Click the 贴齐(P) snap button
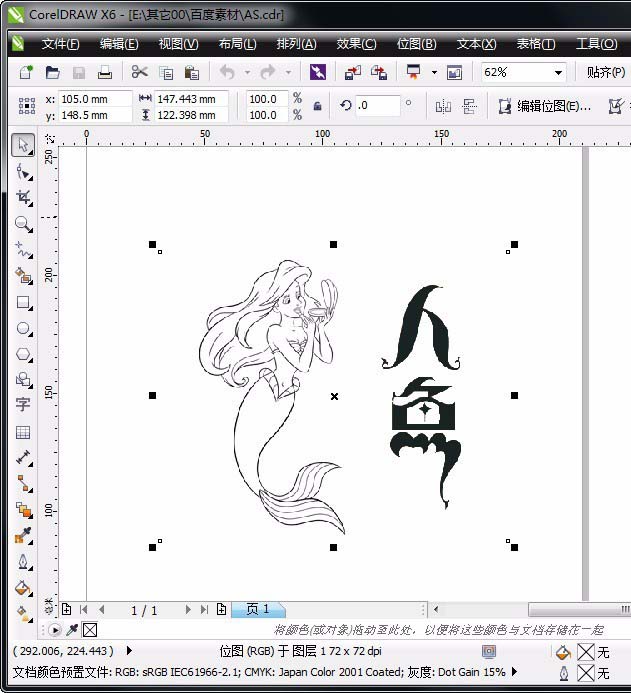This screenshot has height=693, width=631. tap(606, 72)
